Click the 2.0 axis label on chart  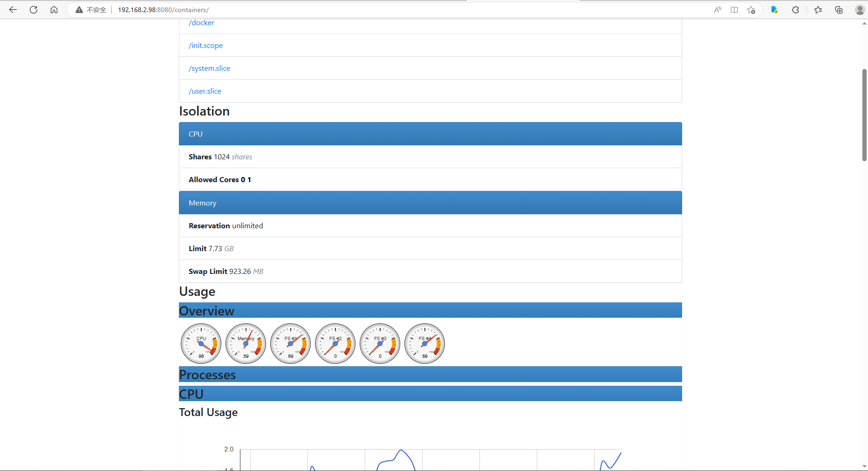(229, 449)
